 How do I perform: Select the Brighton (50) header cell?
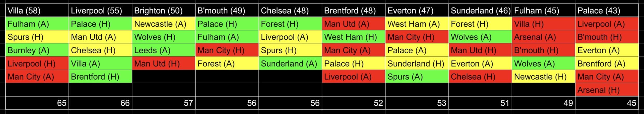[164, 11]
